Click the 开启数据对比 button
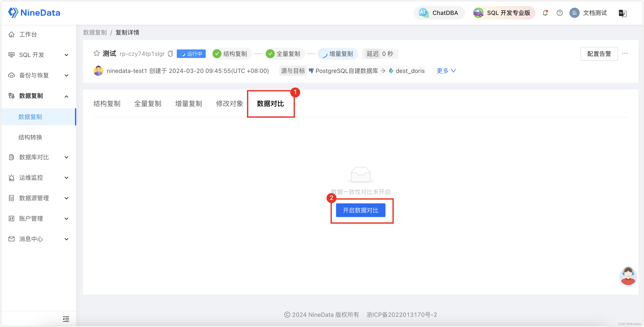The image size is (644, 327). pos(361,210)
